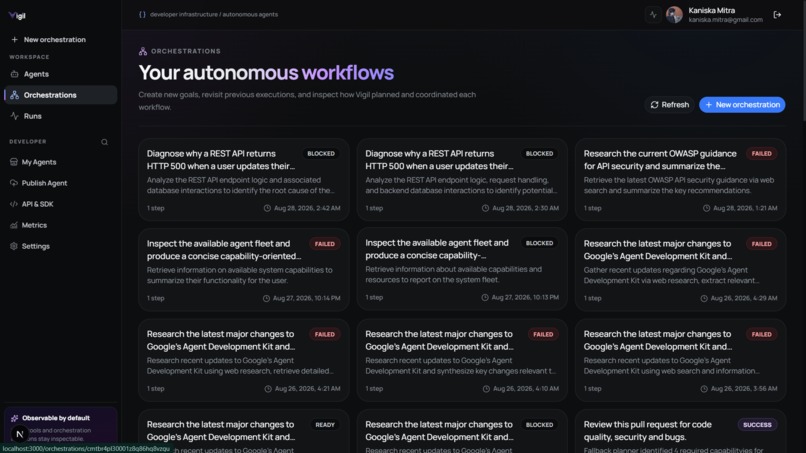The height and width of the screenshot is (453, 806).
Task: Open the Metrics page
Action: (61, 225)
